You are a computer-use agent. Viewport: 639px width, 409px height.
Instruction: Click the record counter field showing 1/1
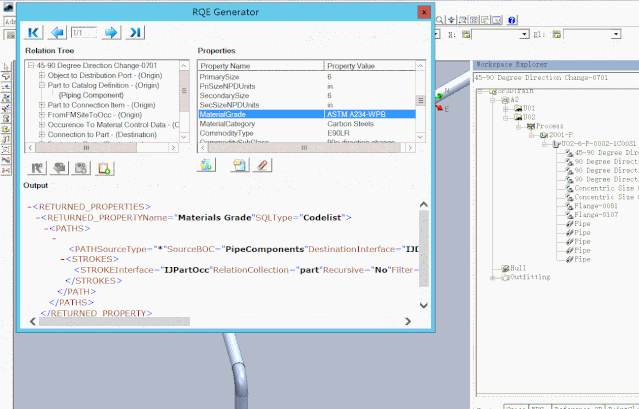[x=84, y=33]
